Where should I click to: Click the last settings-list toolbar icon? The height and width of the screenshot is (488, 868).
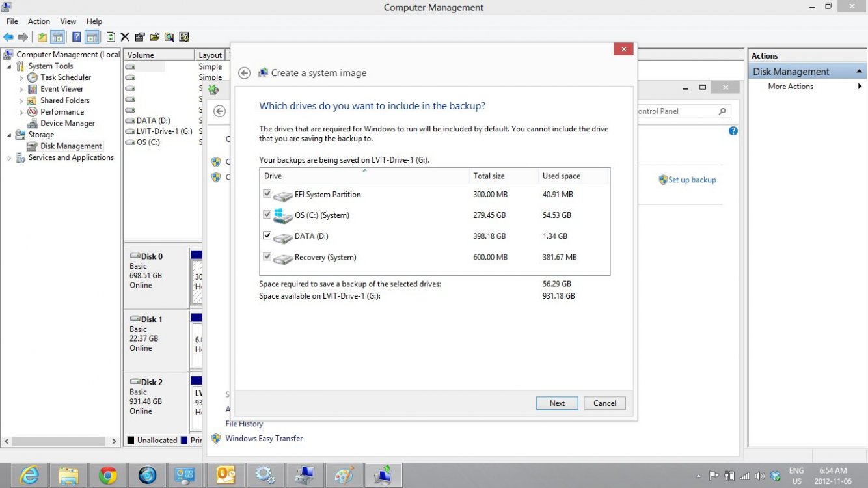pos(184,37)
